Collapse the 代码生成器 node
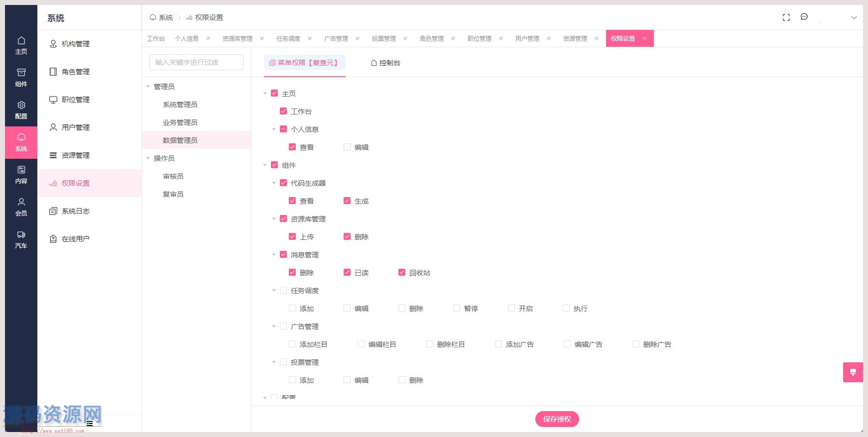 [x=274, y=183]
